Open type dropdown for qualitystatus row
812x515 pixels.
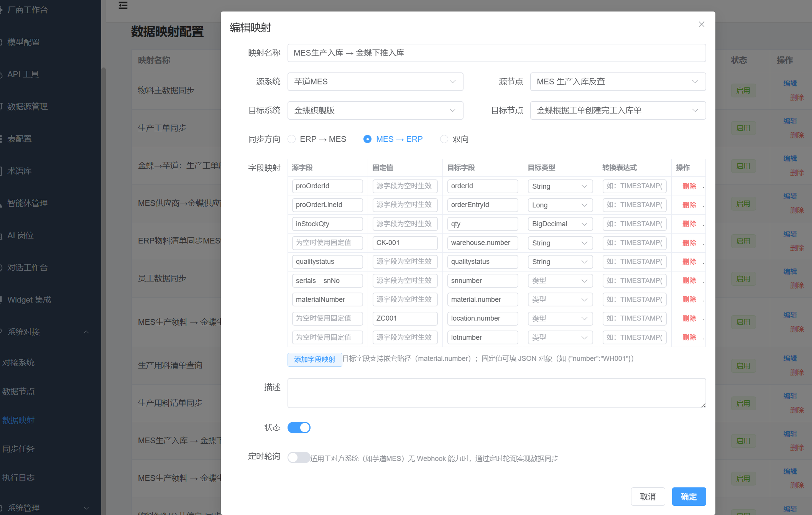click(560, 262)
